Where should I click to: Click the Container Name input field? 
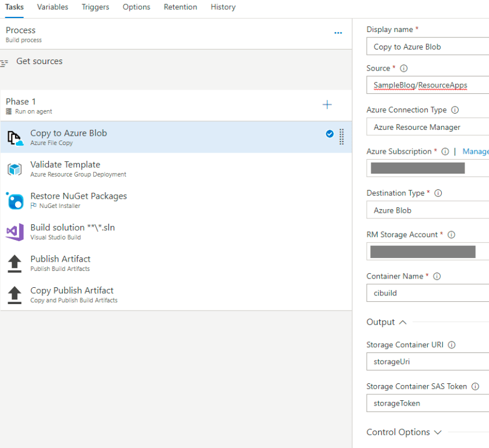(428, 293)
